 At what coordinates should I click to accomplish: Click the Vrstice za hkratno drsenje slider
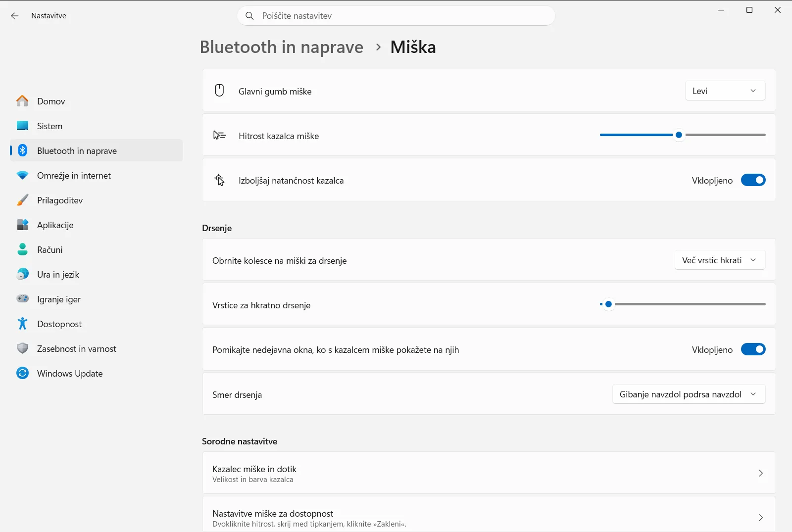(x=683, y=304)
